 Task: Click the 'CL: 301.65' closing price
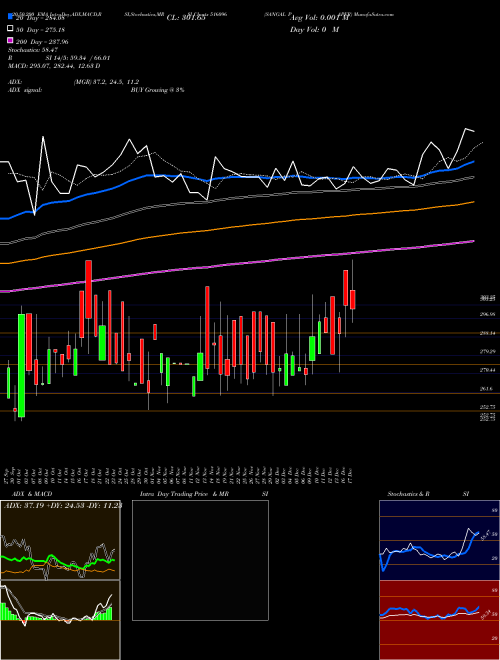(x=186, y=18)
